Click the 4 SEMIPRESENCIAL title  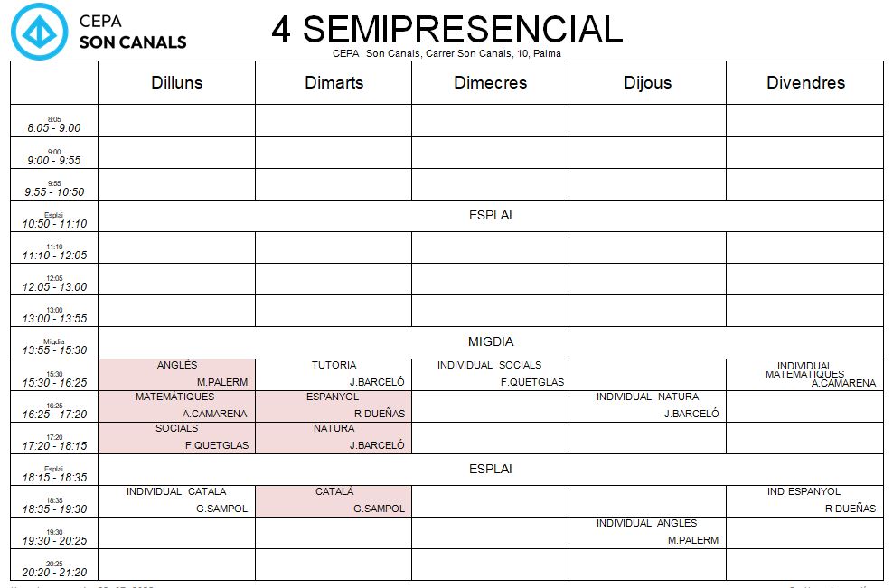point(447,29)
